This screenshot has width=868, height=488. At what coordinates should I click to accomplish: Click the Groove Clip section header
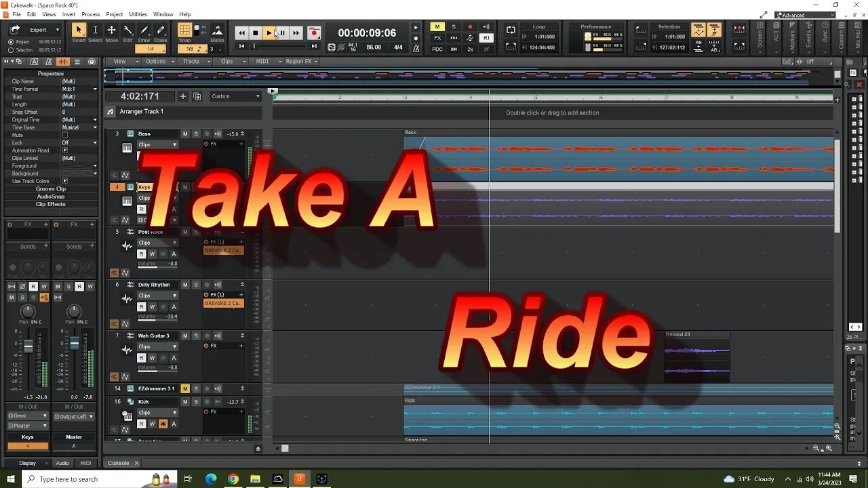pyautogui.click(x=51, y=189)
